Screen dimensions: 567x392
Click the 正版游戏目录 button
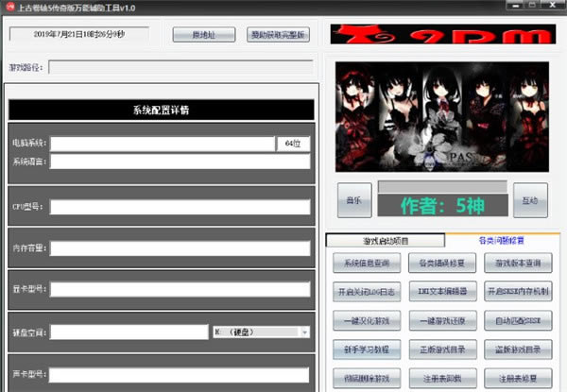coord(442,349)
